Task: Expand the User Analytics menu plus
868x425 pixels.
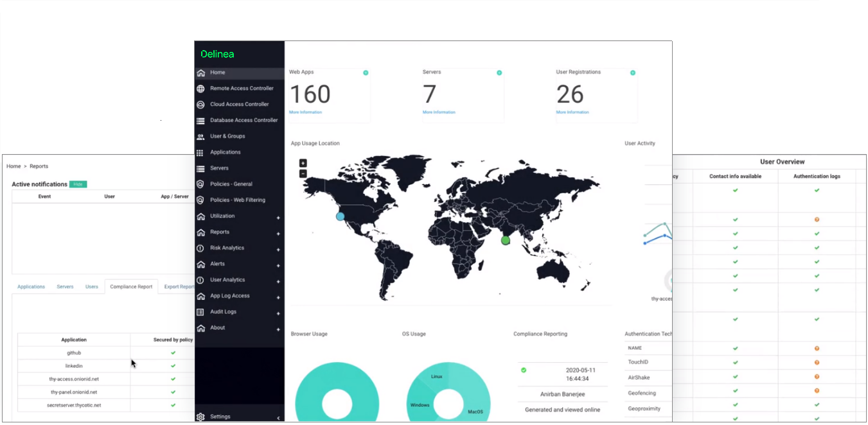Action: tap(278, 282)
